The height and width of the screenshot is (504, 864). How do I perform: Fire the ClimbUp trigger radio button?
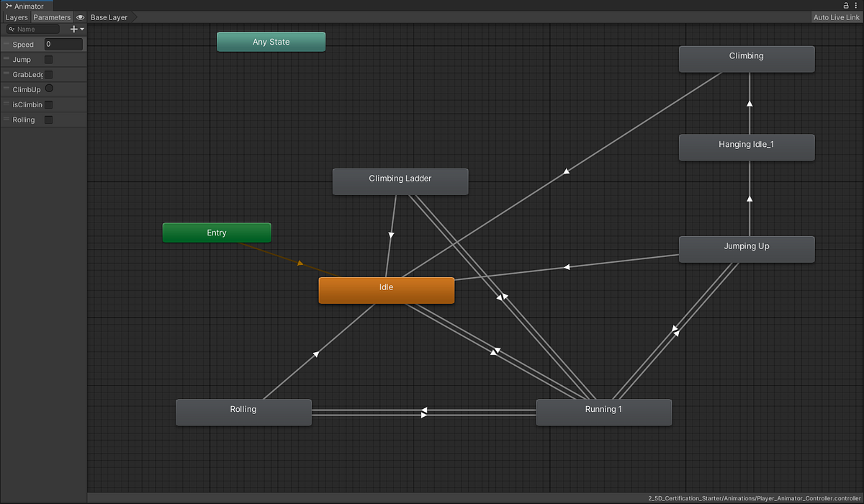[x=49, y=89]
